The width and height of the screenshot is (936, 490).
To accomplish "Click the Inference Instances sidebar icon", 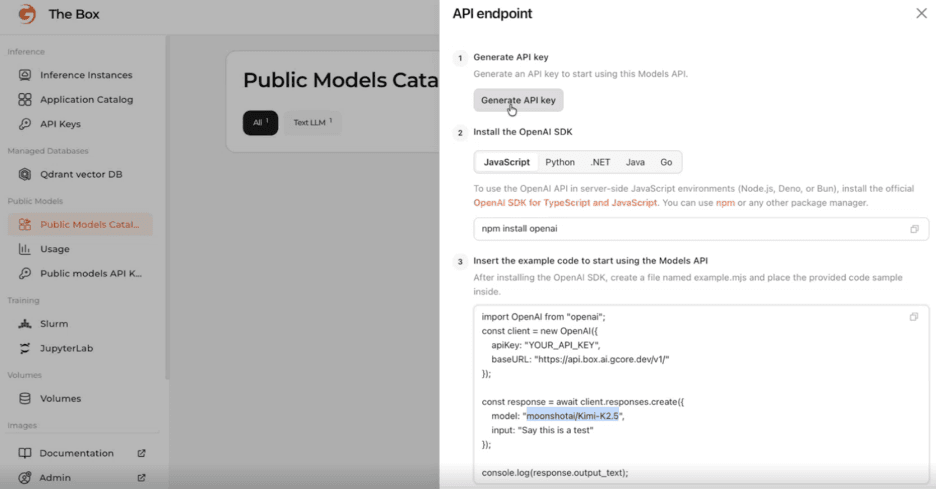I will [25, 75].
